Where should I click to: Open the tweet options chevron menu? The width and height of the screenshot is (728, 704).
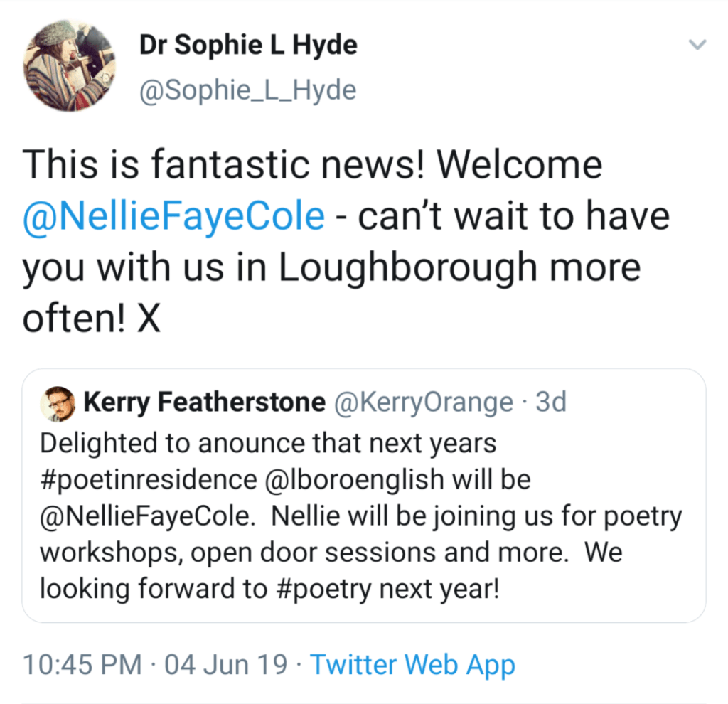tap(698, 46)
